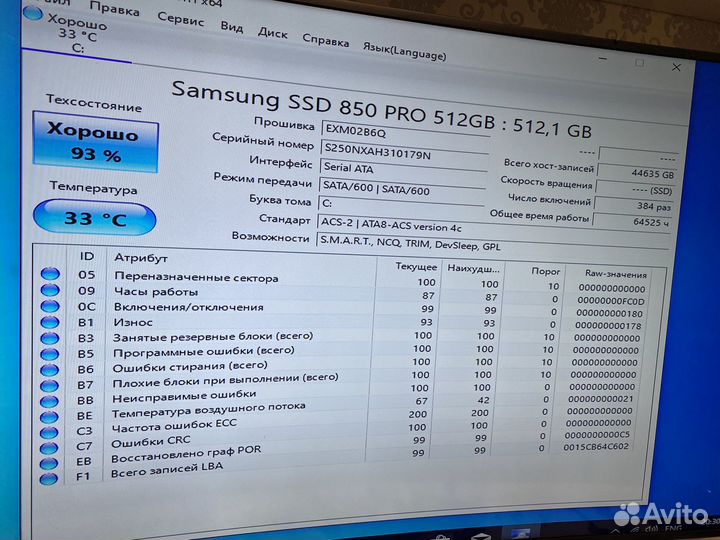Select the Включения/отключения attribute row
The width and height of the screenshot is (720, 540).
[x=343, y=310]
